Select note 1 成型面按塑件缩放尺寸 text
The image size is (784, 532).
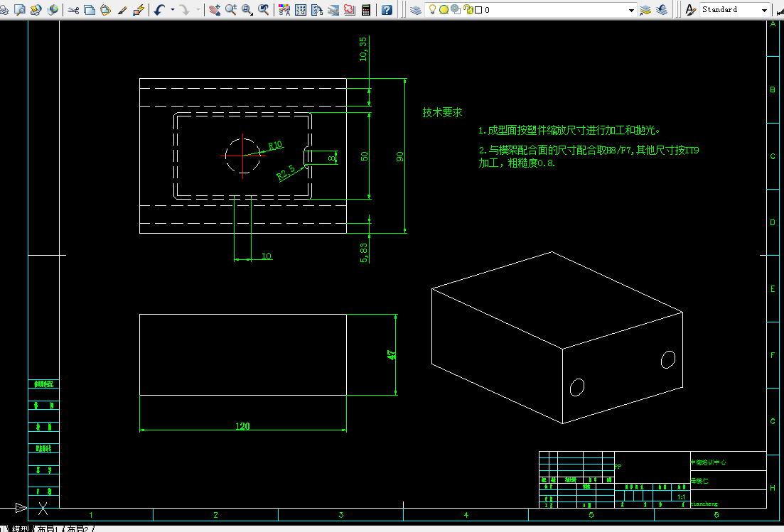(569, 131)
